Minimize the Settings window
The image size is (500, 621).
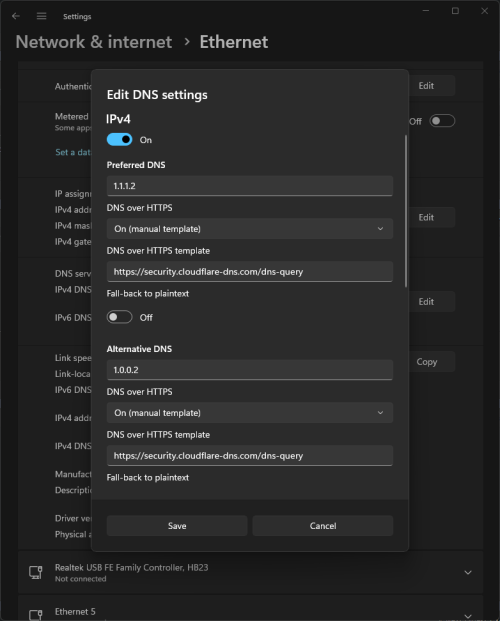coord(426,11)
